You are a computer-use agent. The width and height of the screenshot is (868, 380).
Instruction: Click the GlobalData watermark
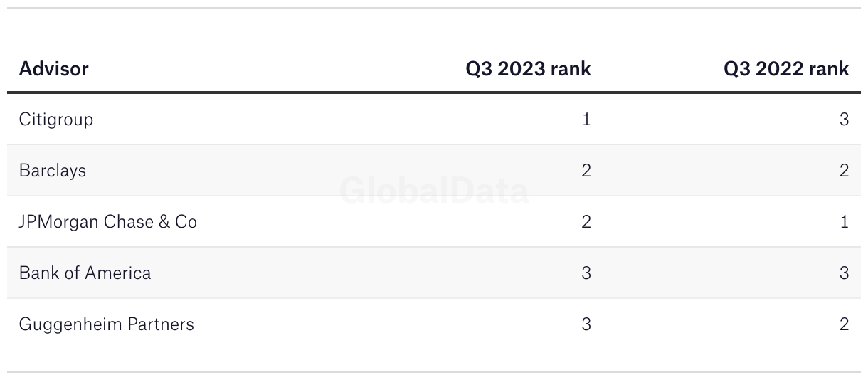pos(434,191)
